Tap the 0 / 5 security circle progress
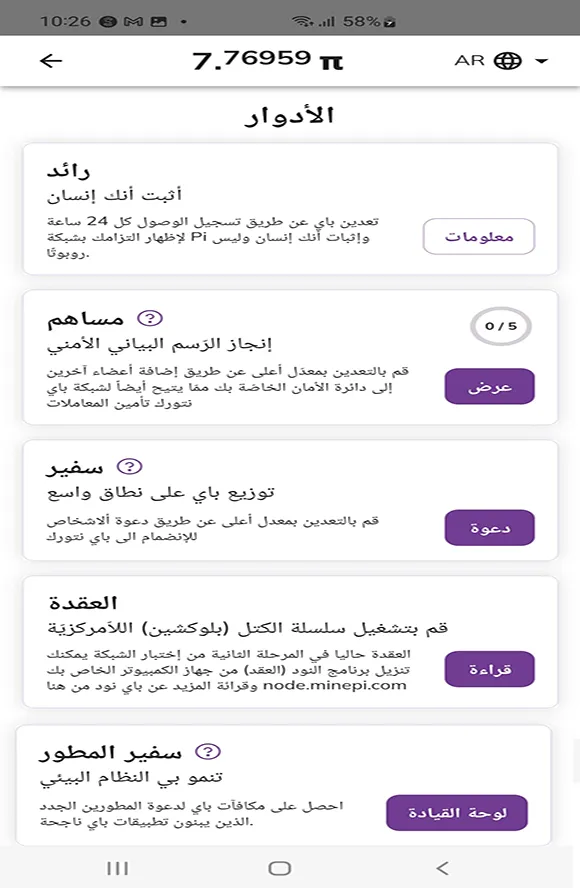The width and height of the screenshot is (580, 888). [501, 326]
